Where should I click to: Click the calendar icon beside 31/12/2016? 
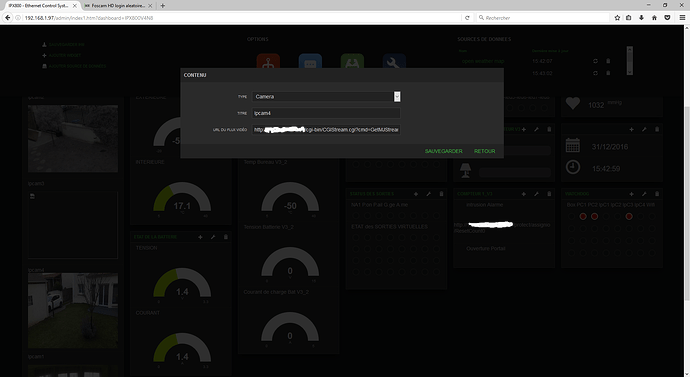pyautogui.click(x=573, y=145)
